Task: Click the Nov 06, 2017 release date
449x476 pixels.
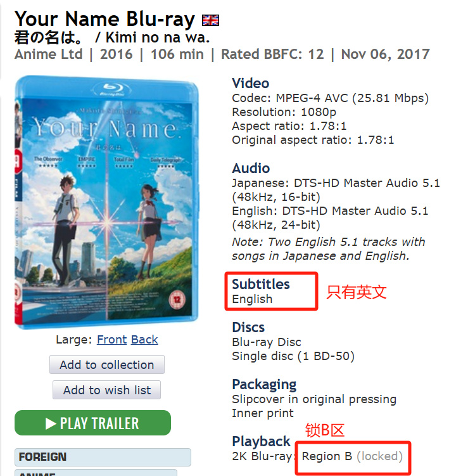Action: click(x=385, y=55)
